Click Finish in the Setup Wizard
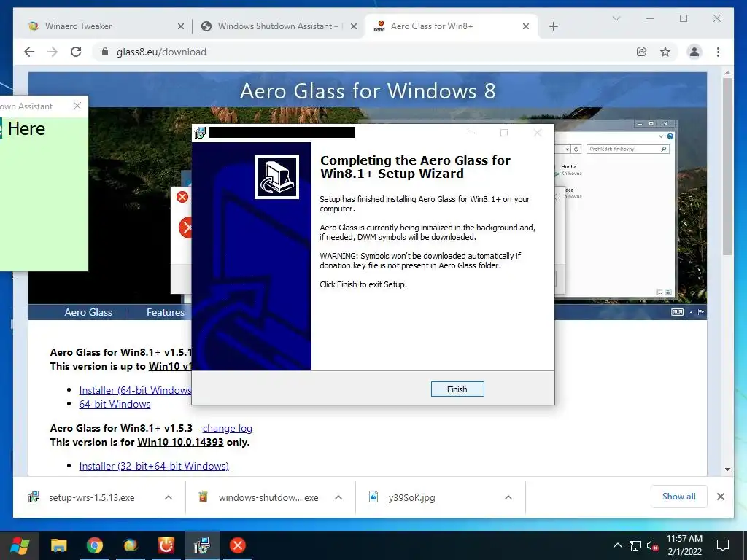Viewport: 747px width, 560px height. 457,389
